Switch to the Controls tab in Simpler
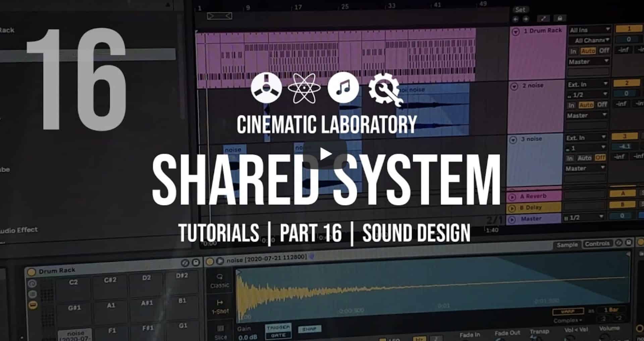 598,244
